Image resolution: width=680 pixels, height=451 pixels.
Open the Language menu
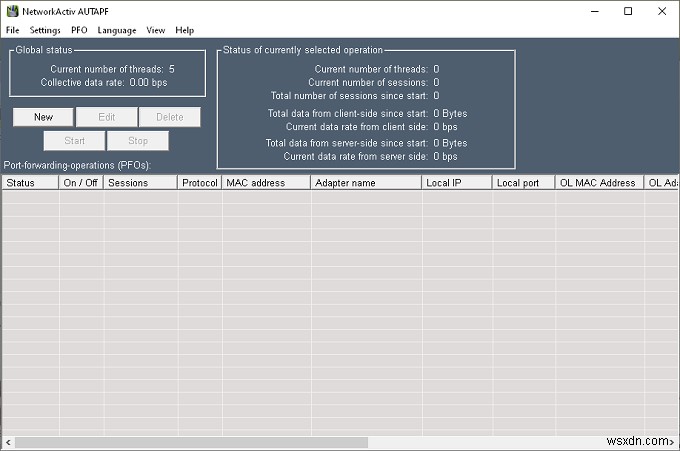click(x=117, y=30)
